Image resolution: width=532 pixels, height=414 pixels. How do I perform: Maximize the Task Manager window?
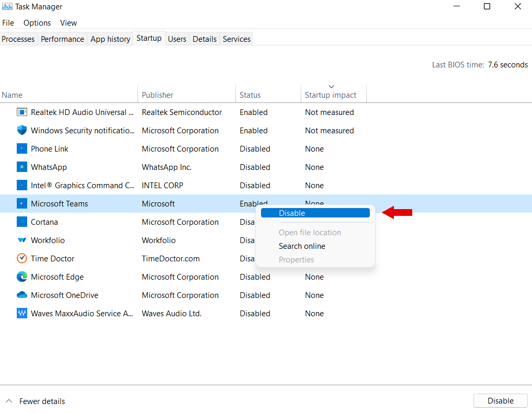[487, 6]
